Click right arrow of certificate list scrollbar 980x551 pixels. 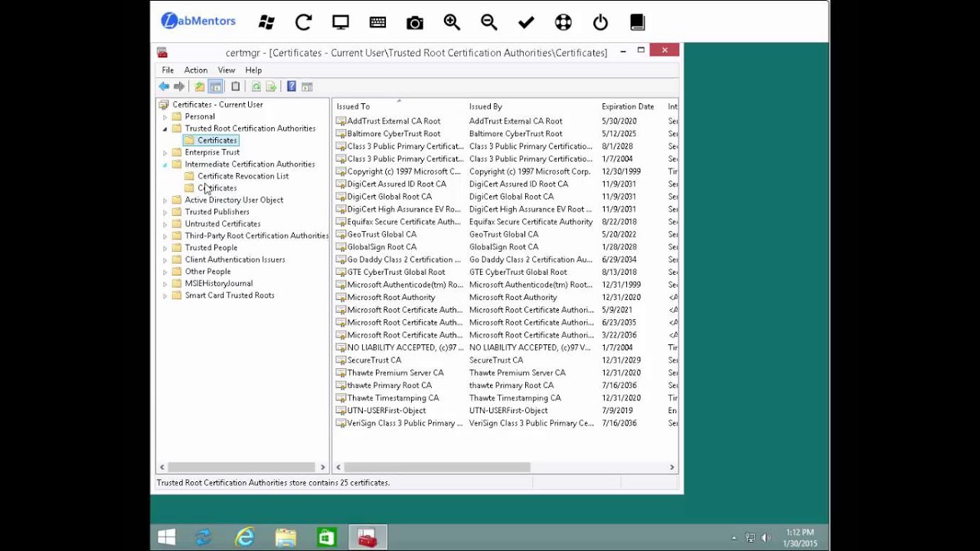point(672,467)
